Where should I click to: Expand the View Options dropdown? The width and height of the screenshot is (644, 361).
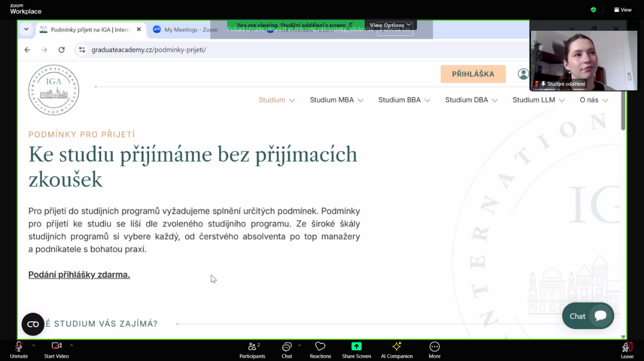390,25
